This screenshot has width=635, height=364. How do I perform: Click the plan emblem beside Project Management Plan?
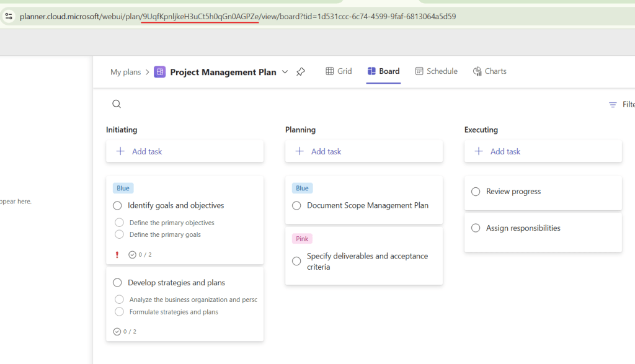160,71
